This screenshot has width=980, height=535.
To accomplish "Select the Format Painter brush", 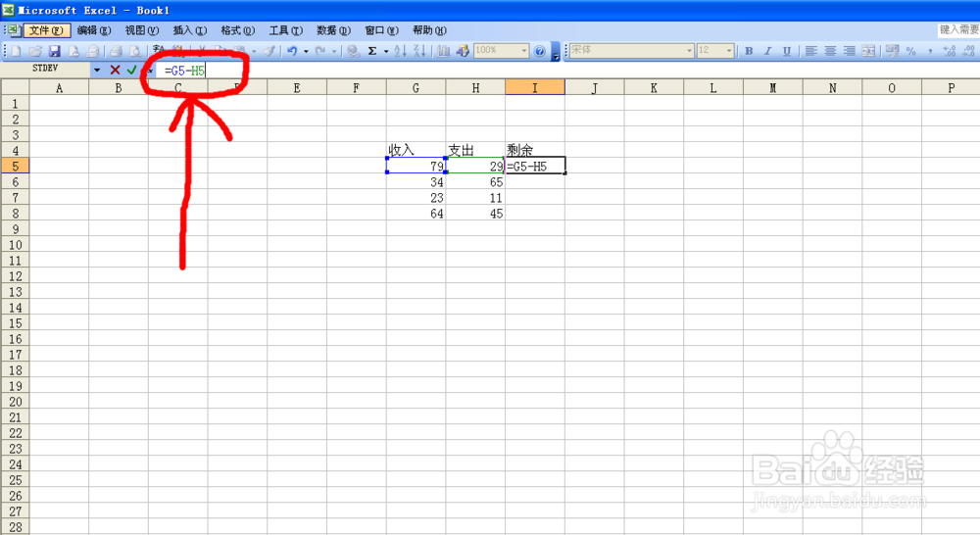I will (x=269, y=51).
